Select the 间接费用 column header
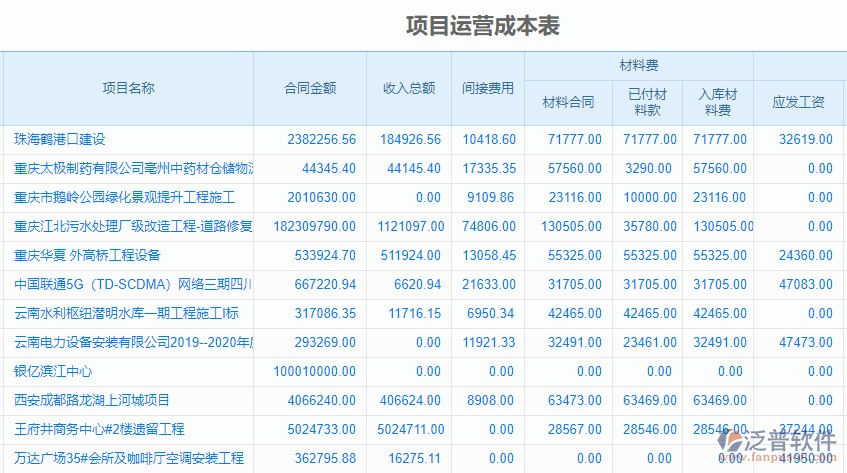 [x=488, y=89]
